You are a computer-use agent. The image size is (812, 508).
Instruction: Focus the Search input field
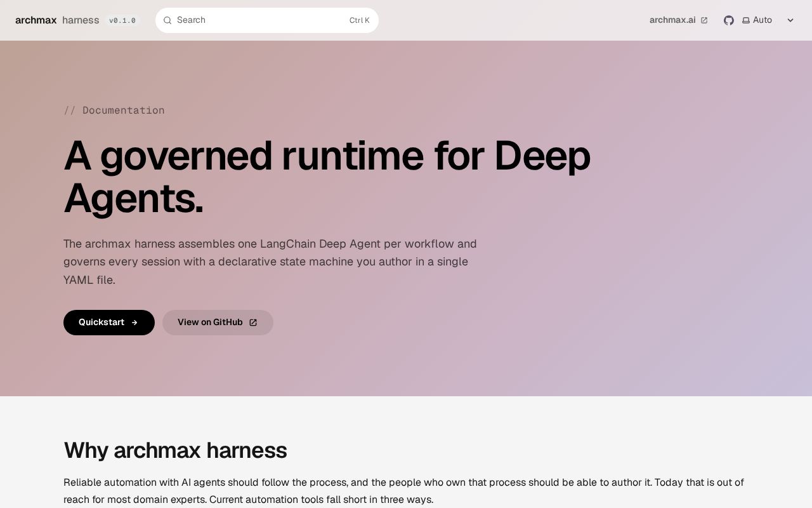pyautogui.click(x=267, y=20)
